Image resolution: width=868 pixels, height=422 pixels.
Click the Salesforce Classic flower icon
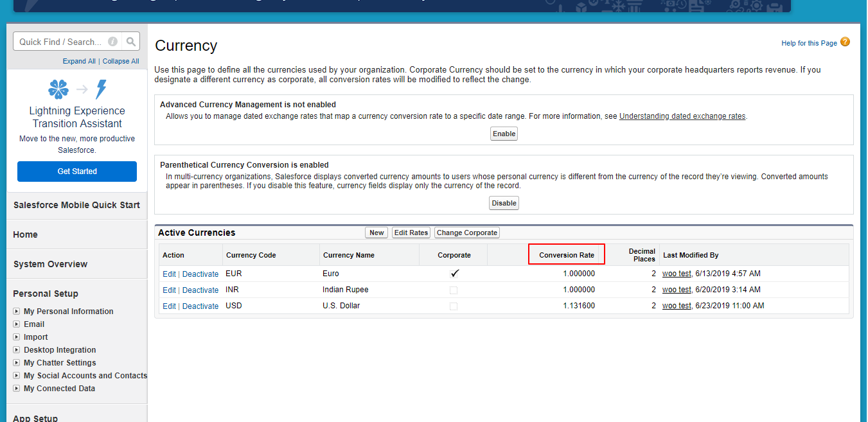pyautogui.click(x=58, y=89)
